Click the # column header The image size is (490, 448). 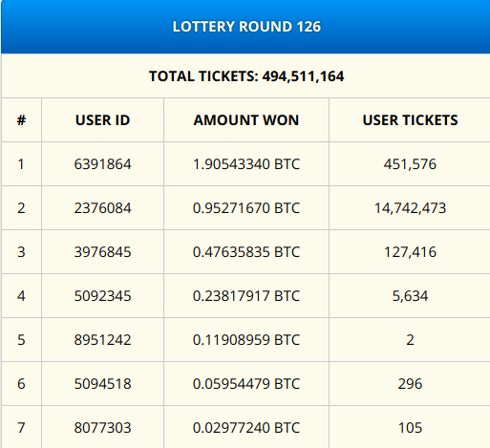21,120
